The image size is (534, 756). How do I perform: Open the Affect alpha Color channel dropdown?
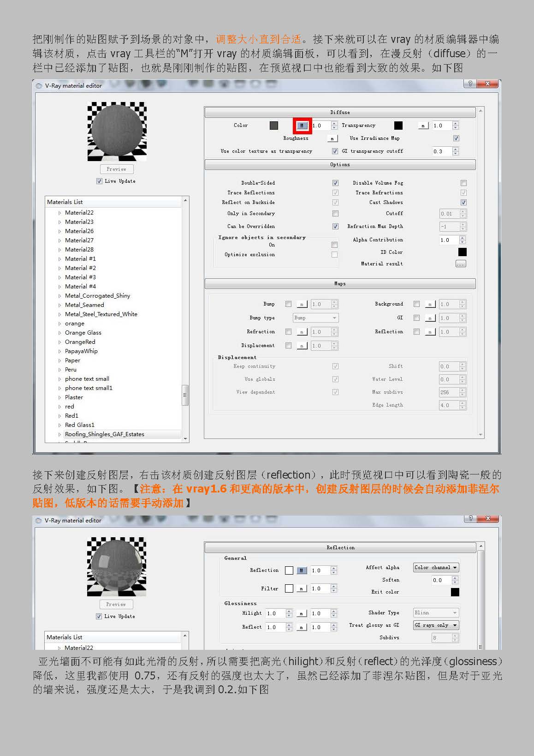tap(436, 568)
